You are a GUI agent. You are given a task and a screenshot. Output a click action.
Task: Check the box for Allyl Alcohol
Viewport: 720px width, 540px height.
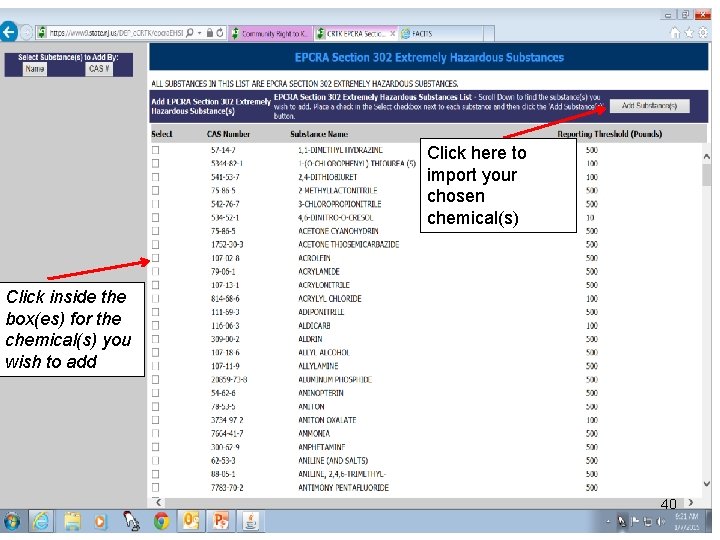[156, 353]
